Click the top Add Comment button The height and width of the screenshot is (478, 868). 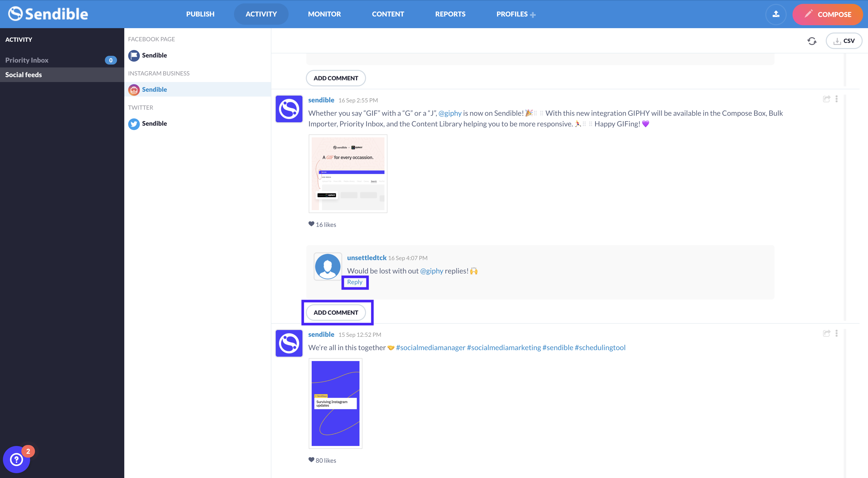(336, 78)
